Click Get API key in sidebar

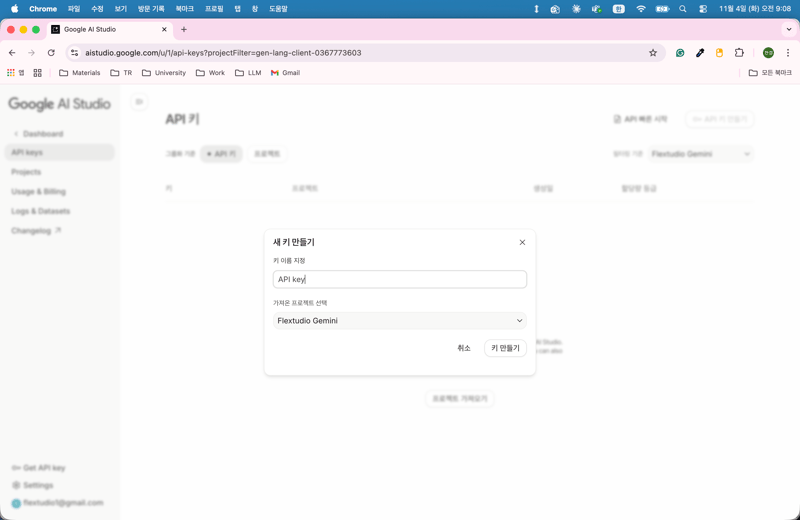pyautogui.click(x=39, y=467)
